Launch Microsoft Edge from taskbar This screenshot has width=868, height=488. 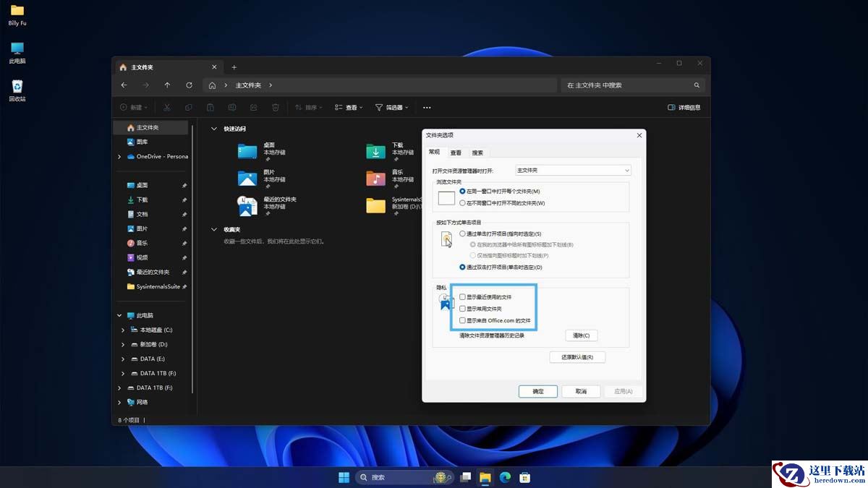[x=505, y=477]
